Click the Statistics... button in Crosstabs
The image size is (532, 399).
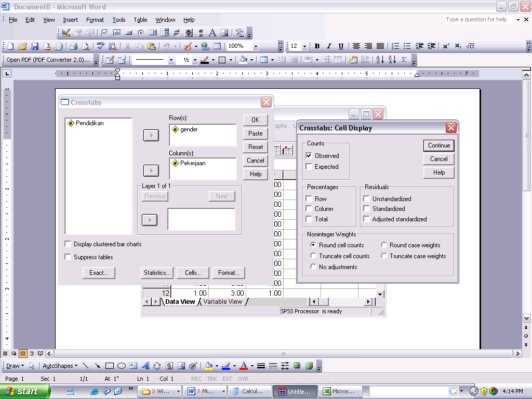pos(157,272)
